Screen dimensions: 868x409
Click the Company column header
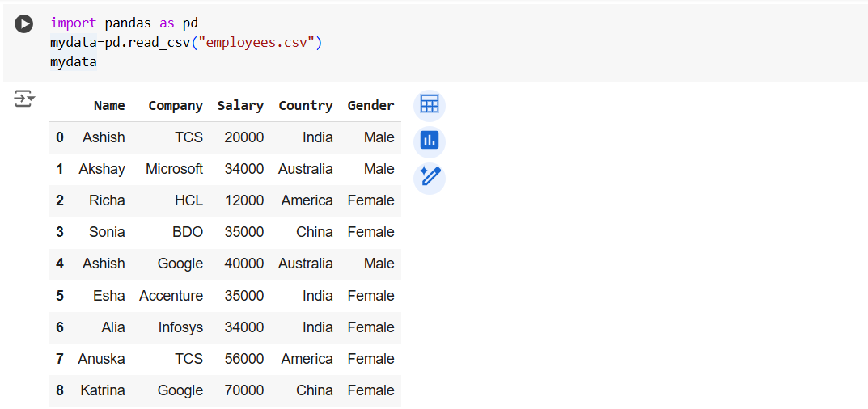[x=176, y=105]
